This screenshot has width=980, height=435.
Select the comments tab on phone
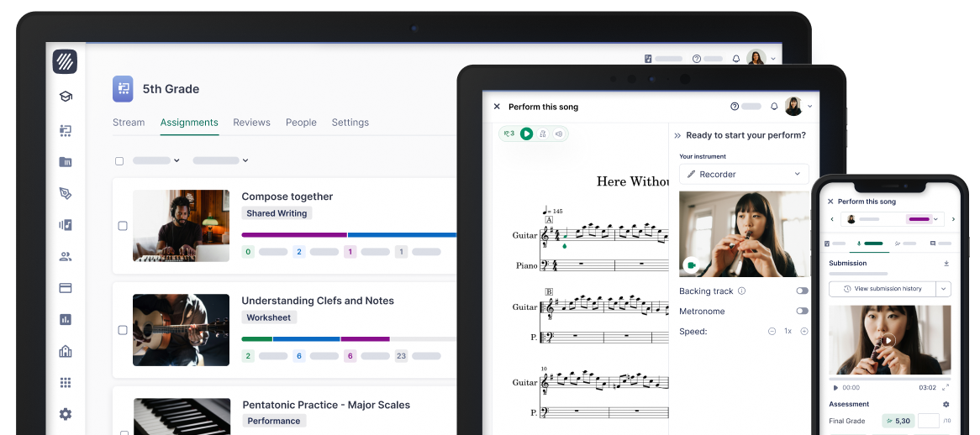point(940,244)
